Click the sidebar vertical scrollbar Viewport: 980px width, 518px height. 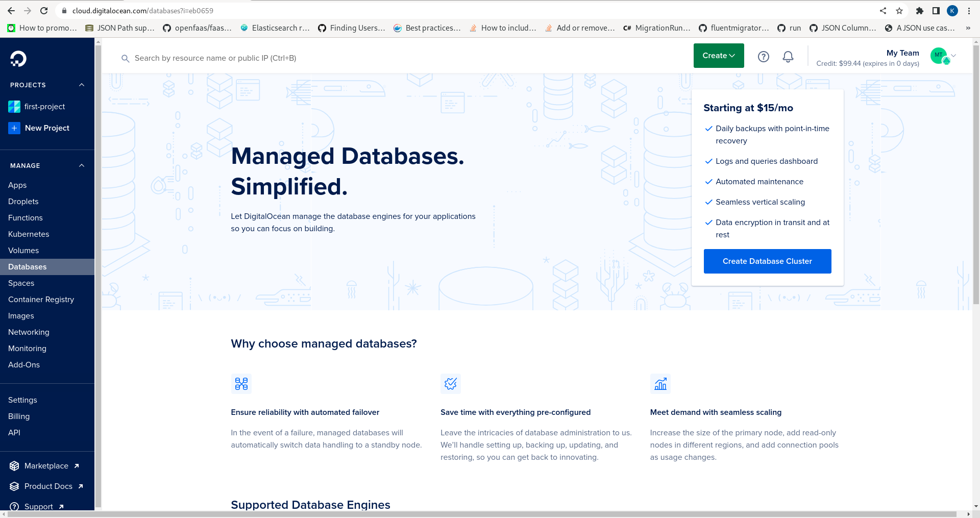coord(98,276)
